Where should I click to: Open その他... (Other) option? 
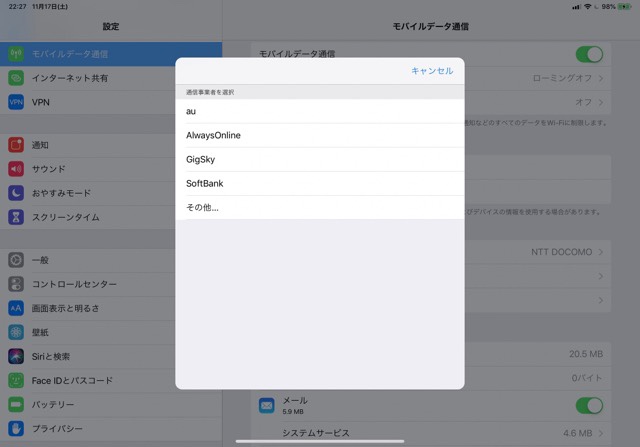(320, 208)
